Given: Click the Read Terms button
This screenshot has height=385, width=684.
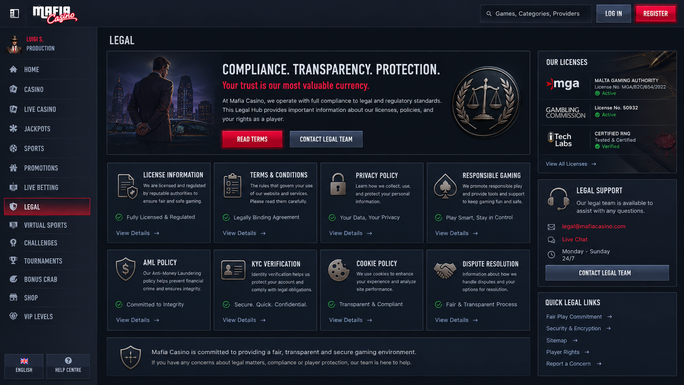Looking at the screenshot, I should [x=252, y=139].
